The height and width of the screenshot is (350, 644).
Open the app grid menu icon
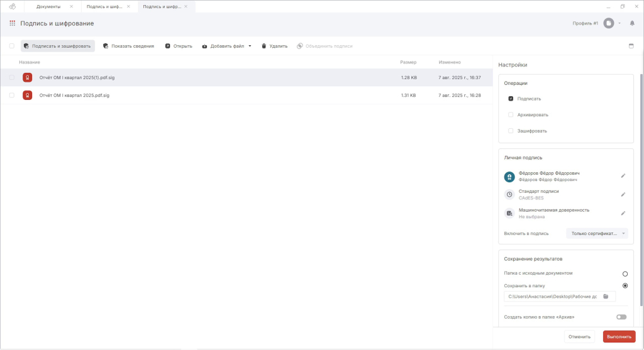pyautogui.click(x=12, y=23)
